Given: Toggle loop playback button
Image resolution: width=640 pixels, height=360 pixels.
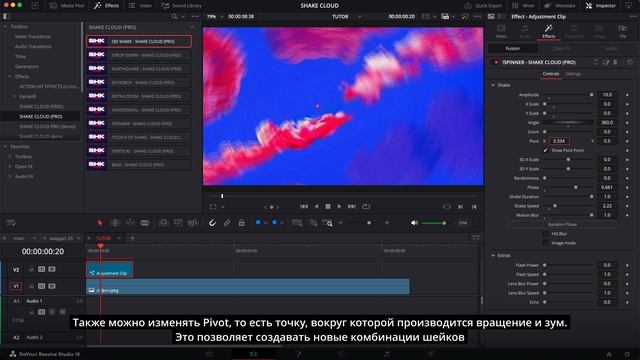Looking at the screenshot, I should (366, 207).
